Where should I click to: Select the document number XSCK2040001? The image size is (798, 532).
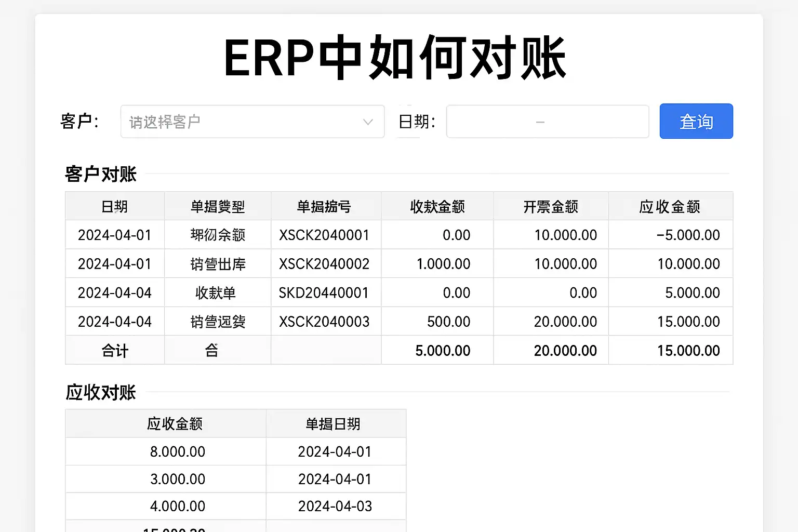pos(324,235)
